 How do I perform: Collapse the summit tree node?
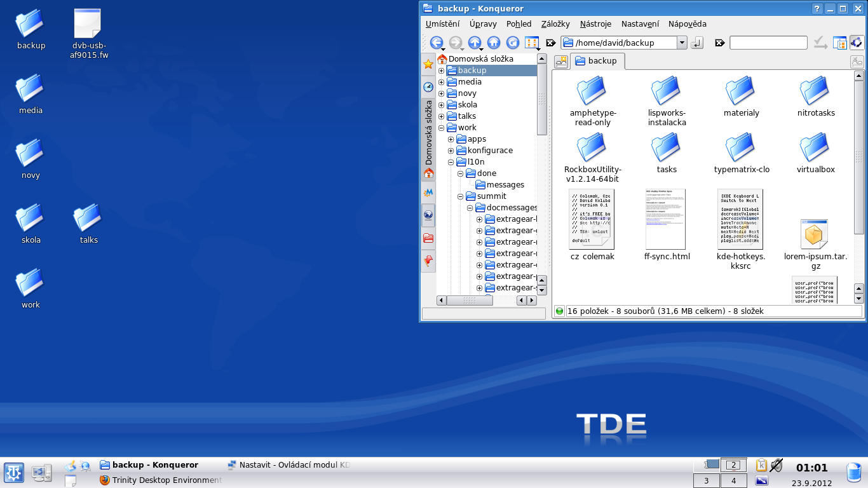(x=460, y=196)
